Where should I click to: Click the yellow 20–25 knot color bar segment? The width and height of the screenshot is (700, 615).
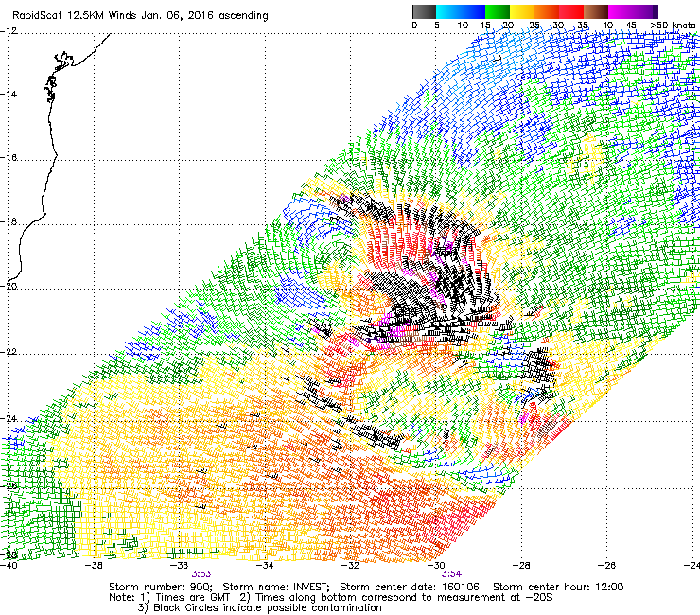(x=522, y=11)
